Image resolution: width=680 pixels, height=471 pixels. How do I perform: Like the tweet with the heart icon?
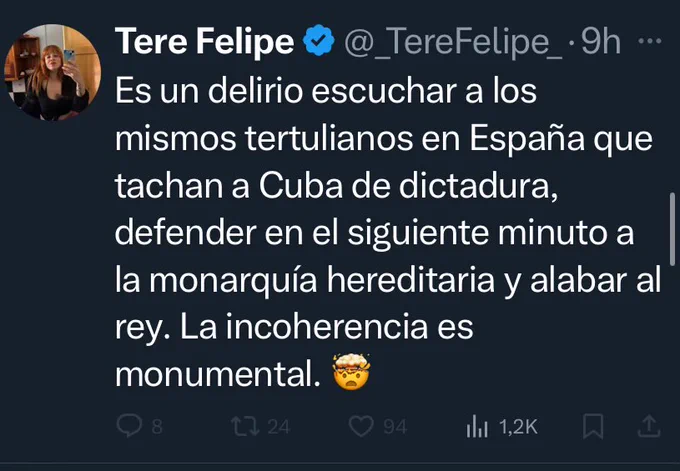click(x=361, y=426)
